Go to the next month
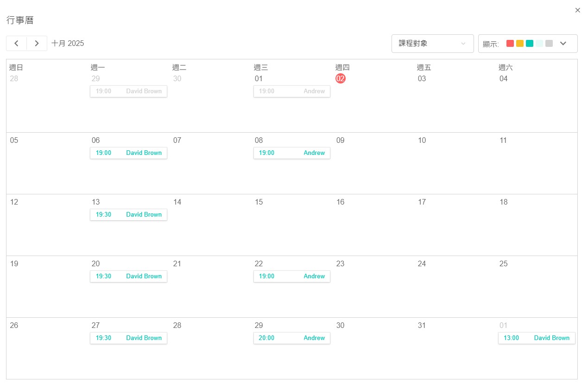The width and height of the screenshot is (588, 385). pyautogui.click(x=37, y=43)
